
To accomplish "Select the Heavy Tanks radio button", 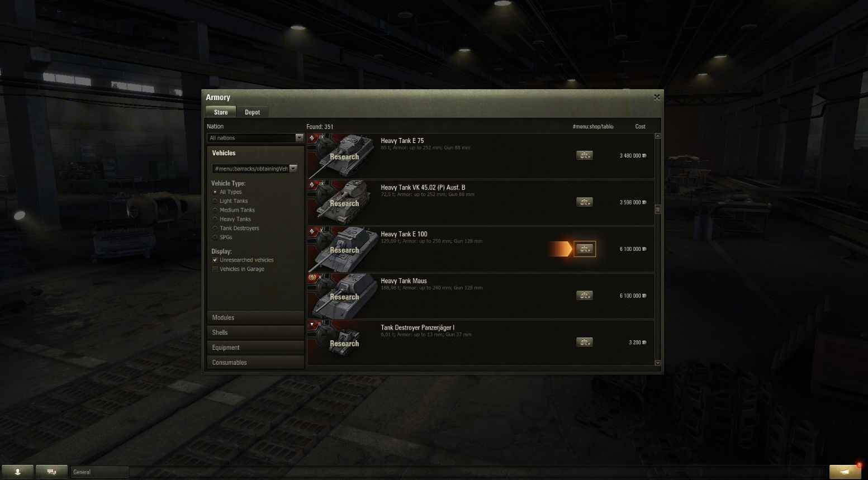I will click(215, 219).
